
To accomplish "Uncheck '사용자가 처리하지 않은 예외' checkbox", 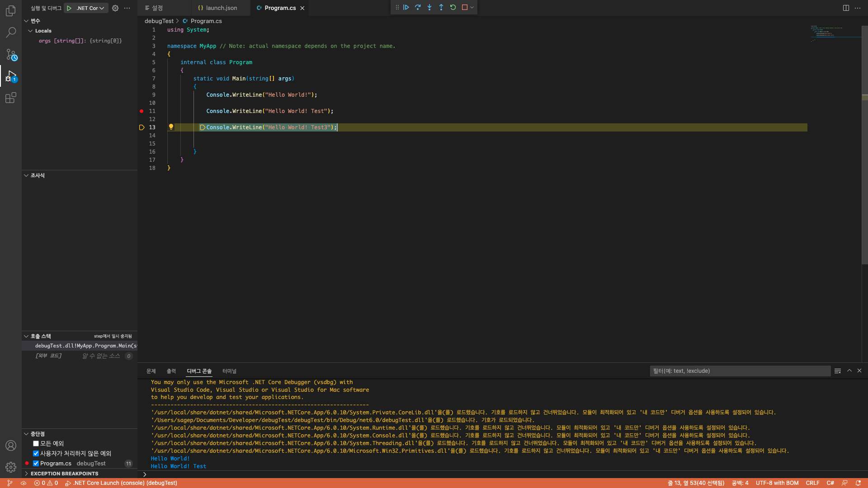I will (36, 453).
